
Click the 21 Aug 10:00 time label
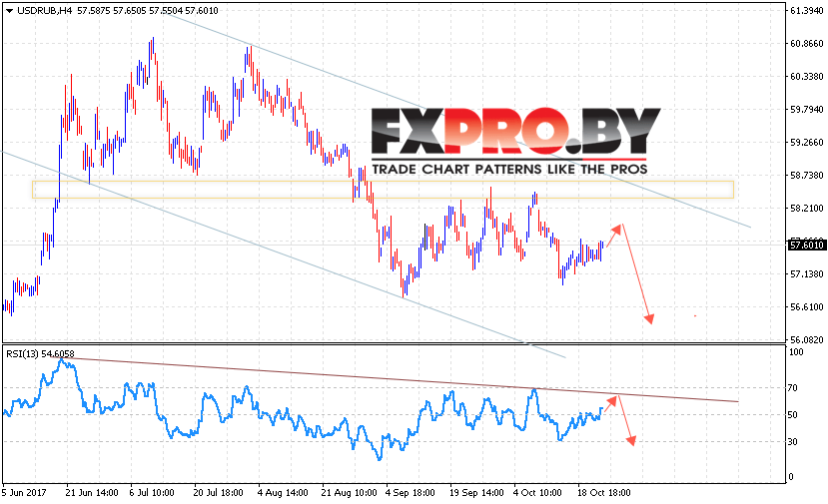[349, 493]
